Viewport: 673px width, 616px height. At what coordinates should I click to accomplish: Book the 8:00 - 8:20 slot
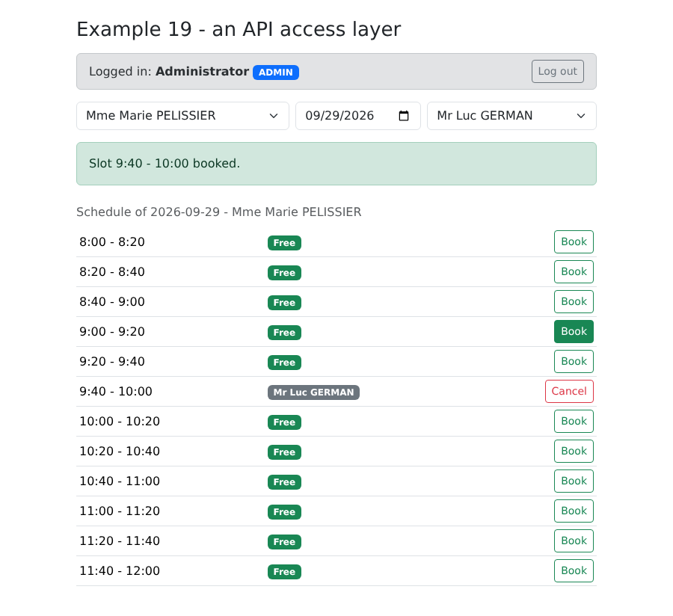[x=574, y=242]
